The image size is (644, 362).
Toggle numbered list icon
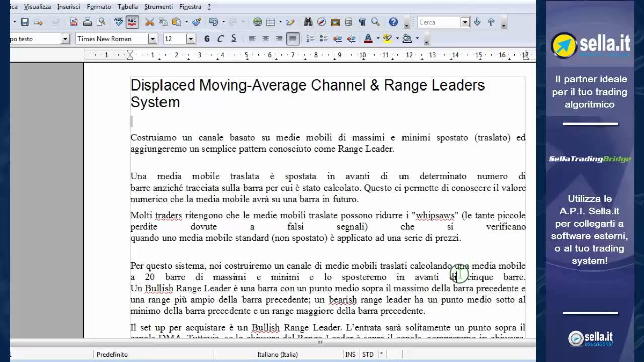pyautogui.click(x=310, y=39)
